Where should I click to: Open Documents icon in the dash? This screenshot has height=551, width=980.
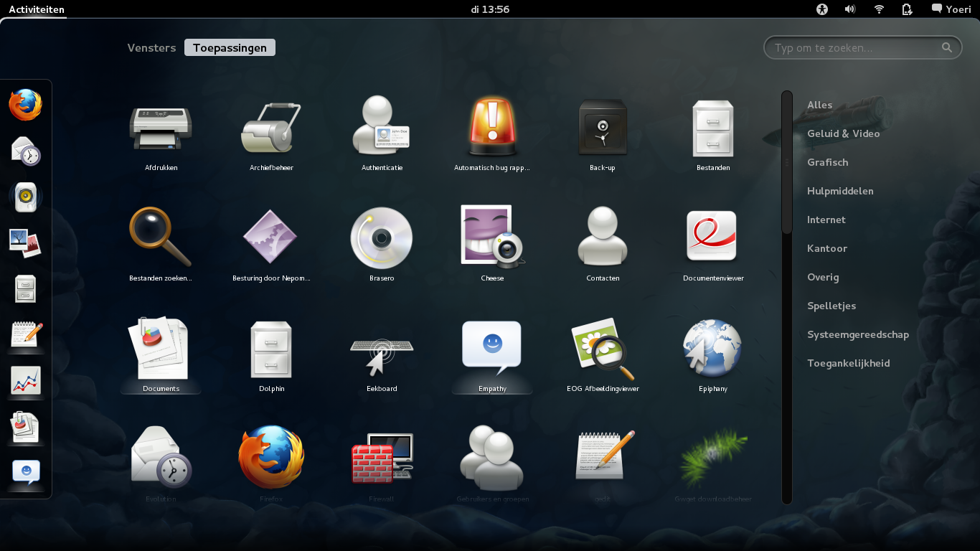point(26,426)
